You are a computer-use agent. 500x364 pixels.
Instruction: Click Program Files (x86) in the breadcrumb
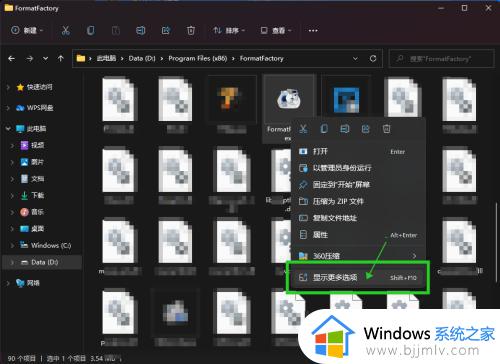coord(198,58)
